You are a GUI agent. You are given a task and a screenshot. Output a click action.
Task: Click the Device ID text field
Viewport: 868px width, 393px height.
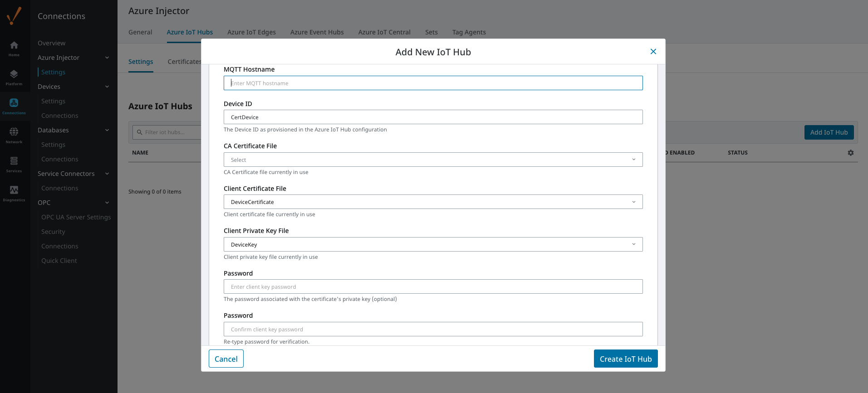click(x=433, y=117)
